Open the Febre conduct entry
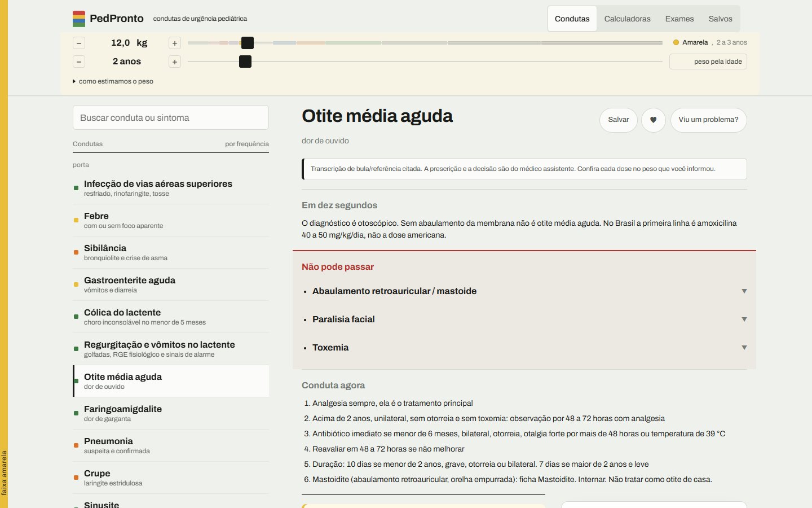The height and width of the screenshot is (508, 812). coord(171,220)
